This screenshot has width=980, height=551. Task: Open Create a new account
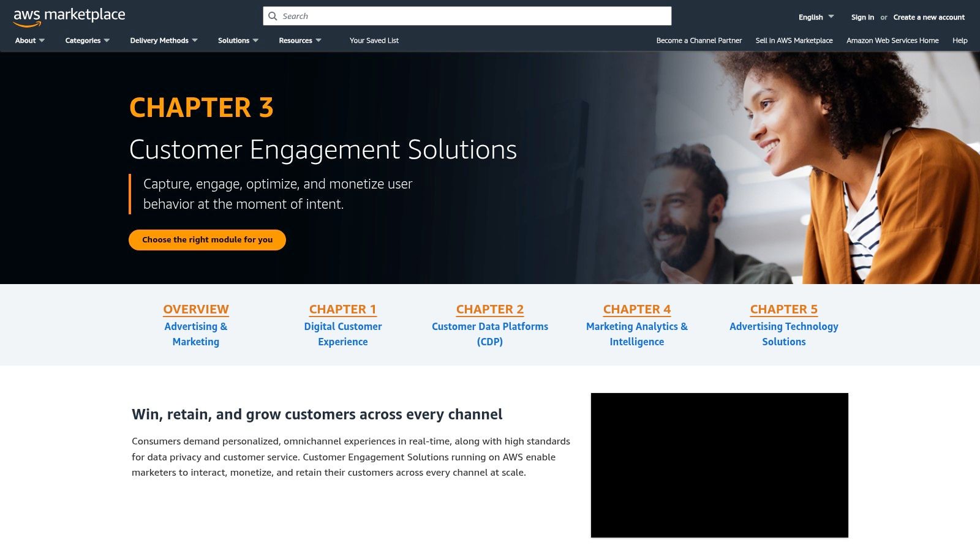click(929, 17)
